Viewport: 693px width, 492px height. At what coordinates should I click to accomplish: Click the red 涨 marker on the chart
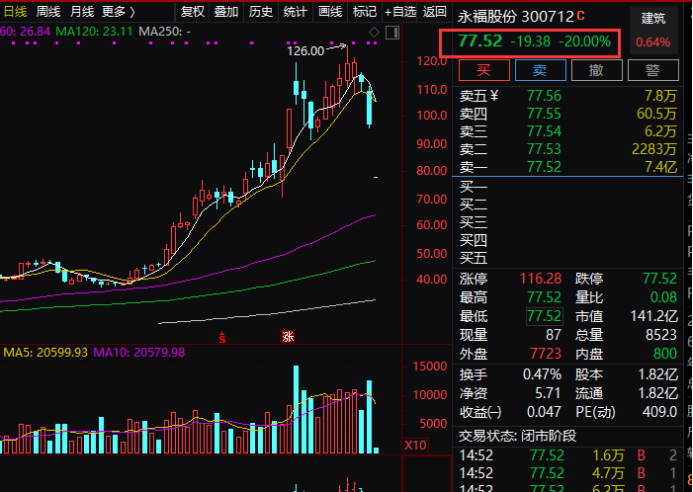(x=287, y=336)
